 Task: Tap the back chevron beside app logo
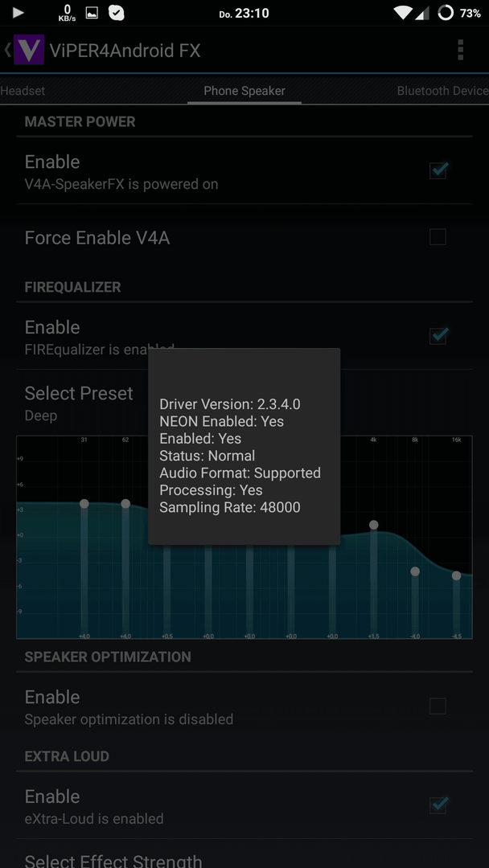point(7,50)
